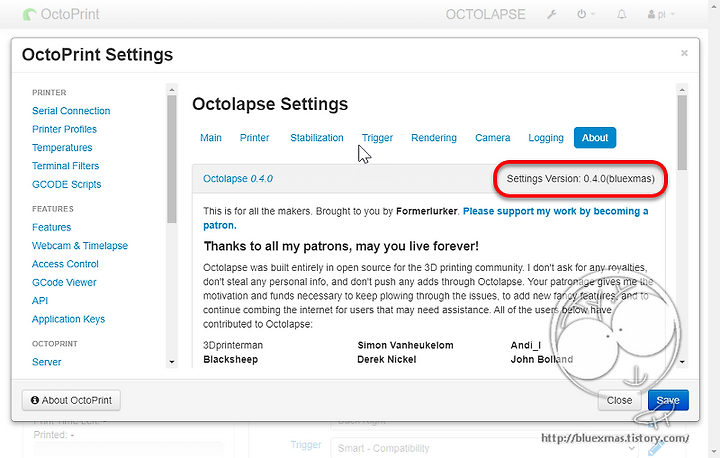Open Printer Profiles settings
Viewport: 720px width, 458px height.
[64, 129]
